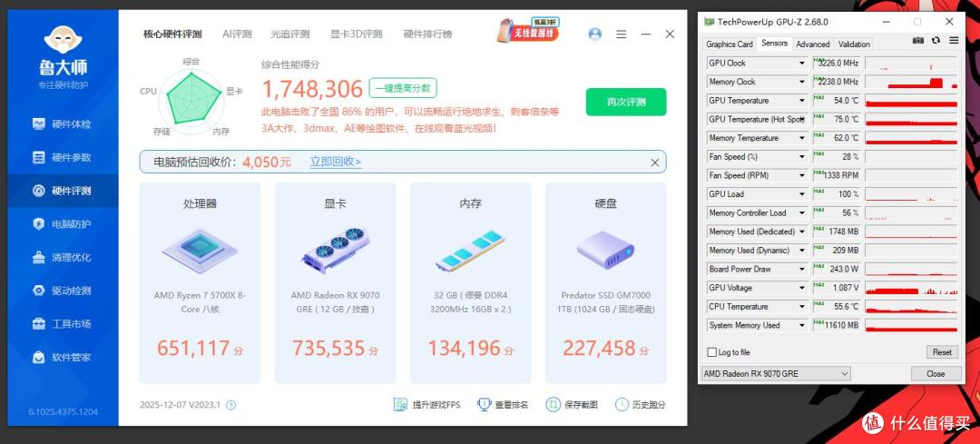Click the green 再次评测 button

click(625, 102)
